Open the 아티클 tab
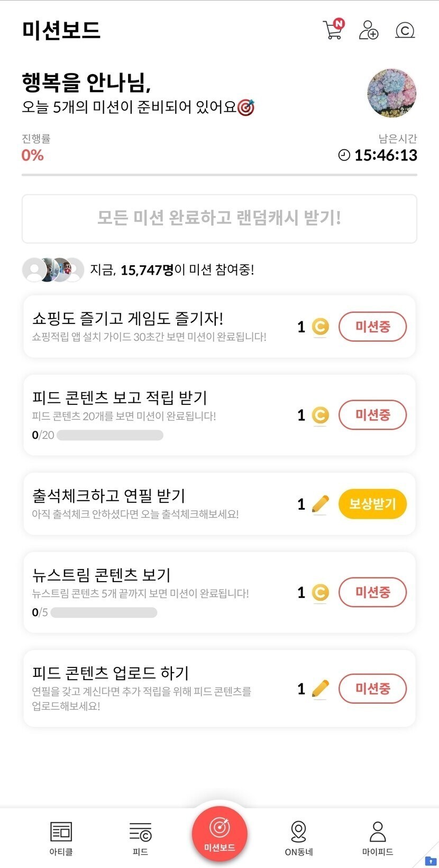The height and width of the screenshot is (868, 439). click(61, 838)
